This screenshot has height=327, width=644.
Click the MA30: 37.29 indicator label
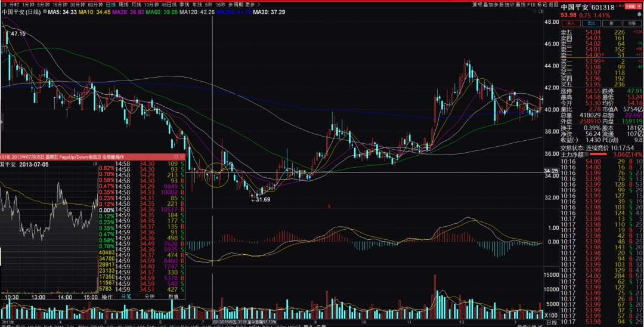tap(269, 13)
